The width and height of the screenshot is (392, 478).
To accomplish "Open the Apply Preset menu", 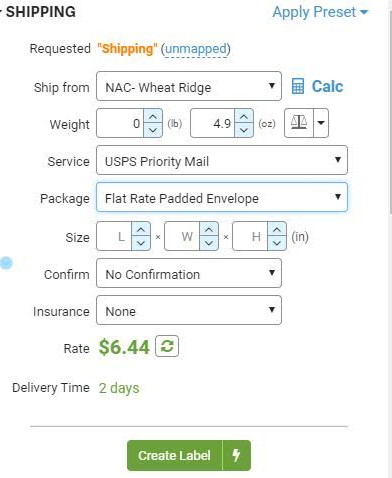I will coord(320,12).
